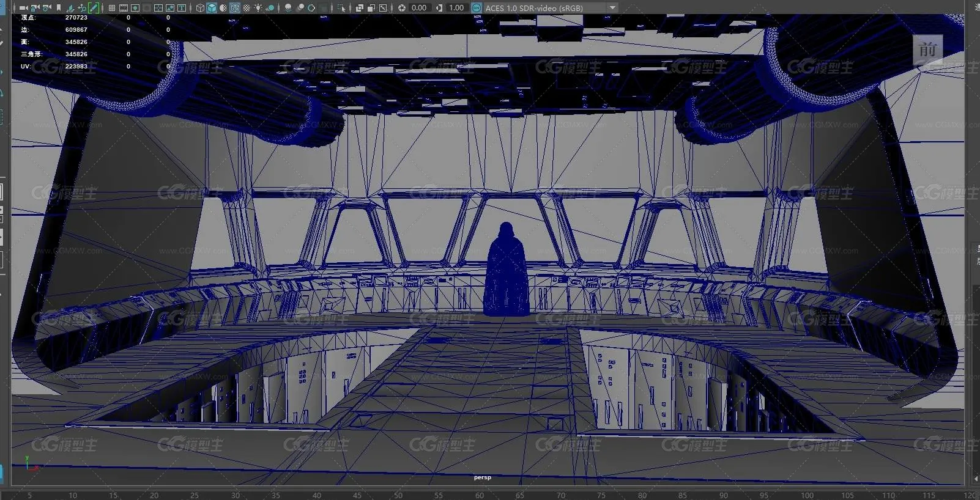980x500 pixels.
Task: Open Camera Attributes from the panel toolbar
Action: click(46, 8)
